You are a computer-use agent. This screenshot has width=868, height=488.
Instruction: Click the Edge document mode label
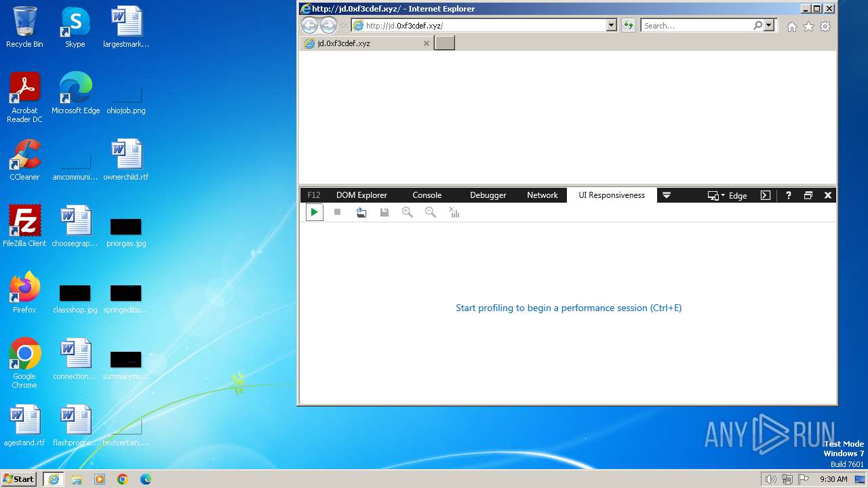coord(738,195)
